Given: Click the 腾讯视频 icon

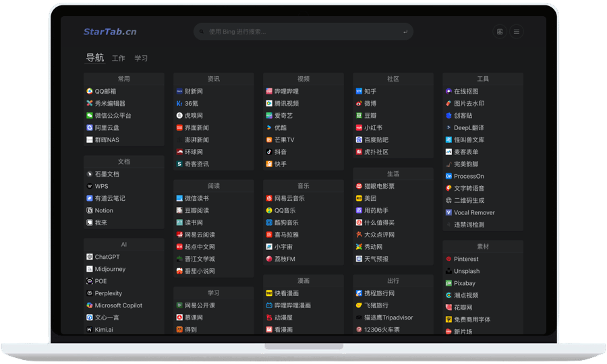Looking at the screenshot, I should coord(269,103).
